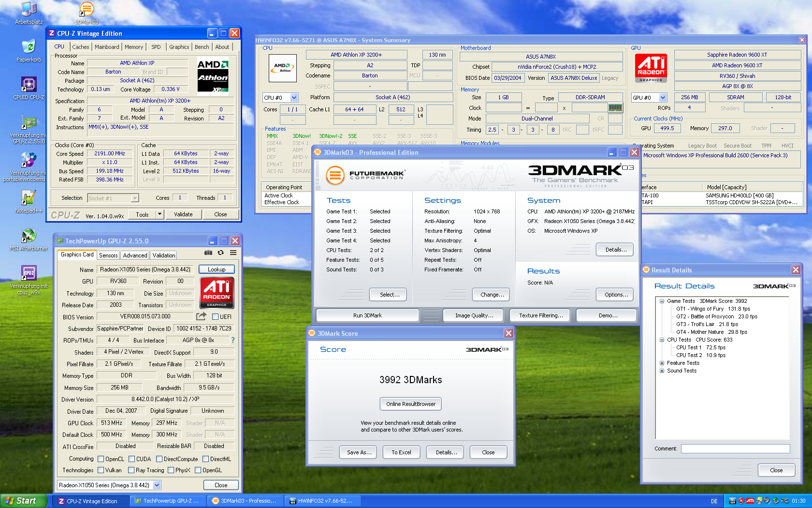This screenshot has width=812, height=508.
Task: Switch to the Advanced tab in GPU-Z
Action: 135,255
